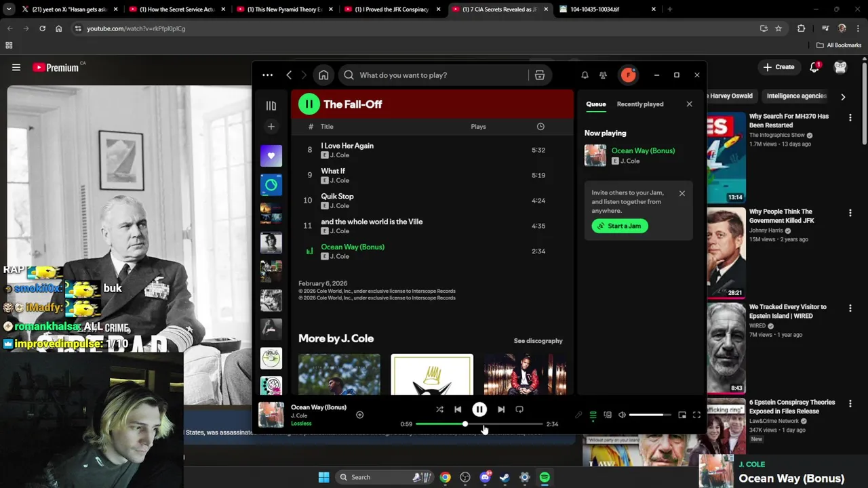Sort tracks by the duration clock icon
This screenshot has height=488, width=868.
(x=540, y=127)
